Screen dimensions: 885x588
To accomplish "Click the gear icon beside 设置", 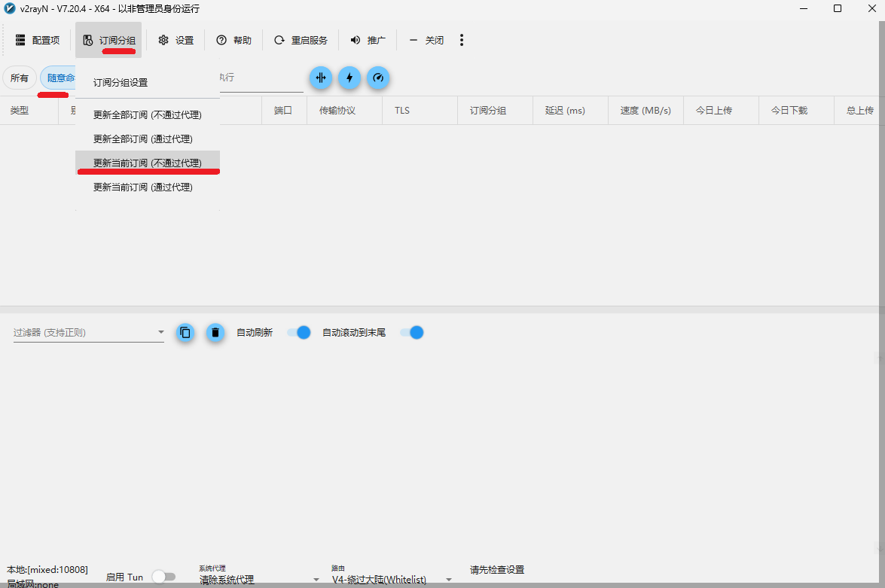I will coord(163,40).
